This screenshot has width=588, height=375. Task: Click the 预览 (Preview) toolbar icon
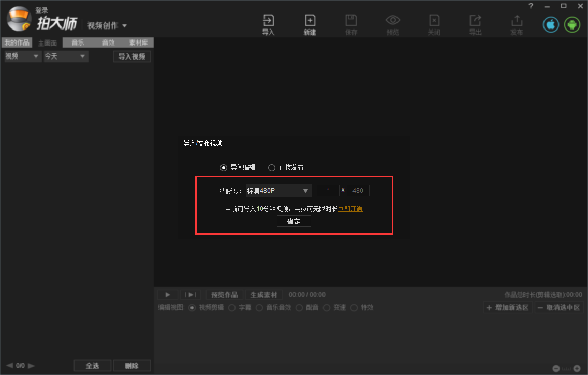(x=392, y=24)
